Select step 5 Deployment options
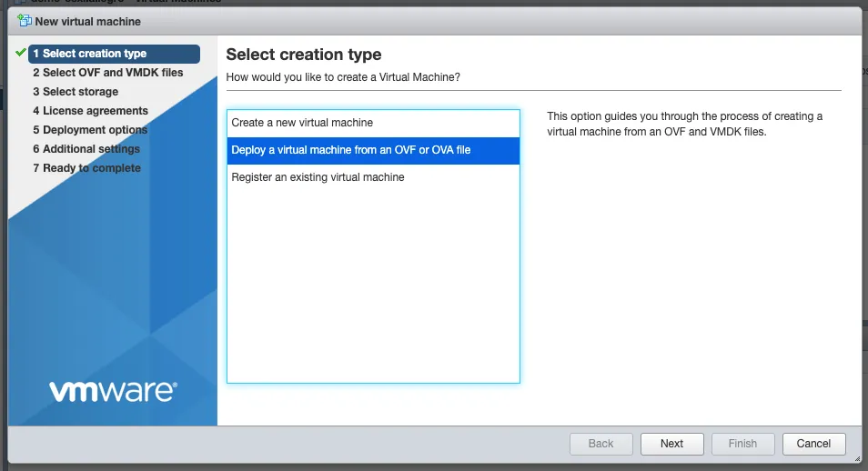The image size is (868, 471). pos(90,130)
